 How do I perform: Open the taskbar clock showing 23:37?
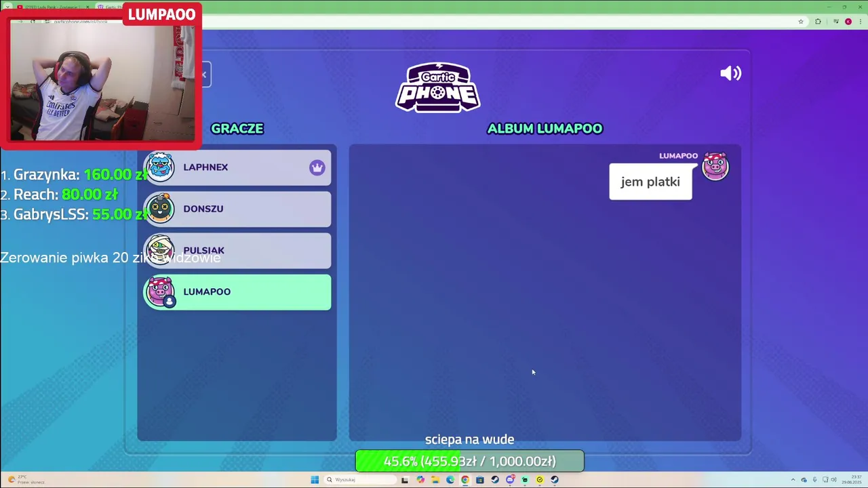click(852, 480)
